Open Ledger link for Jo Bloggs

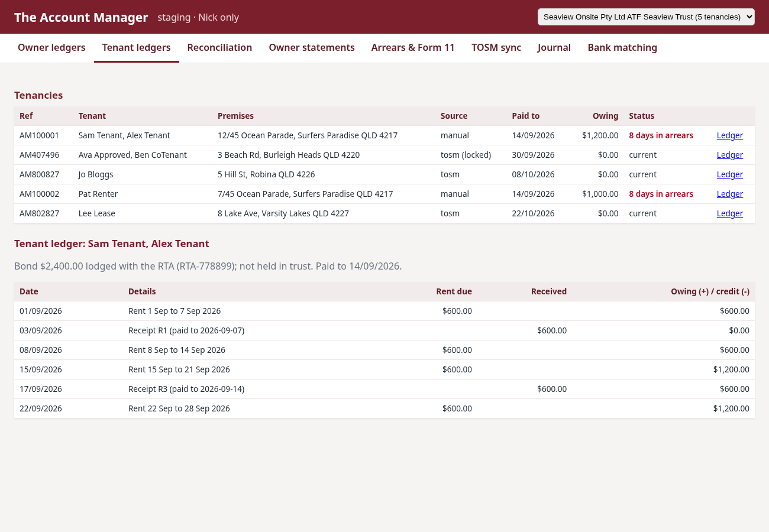pos(729,174)
